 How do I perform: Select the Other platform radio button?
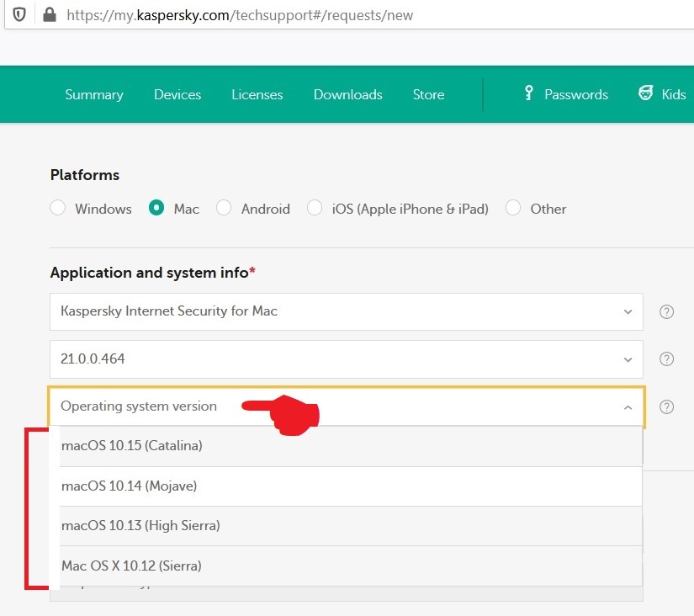click(x=513, y=208)
